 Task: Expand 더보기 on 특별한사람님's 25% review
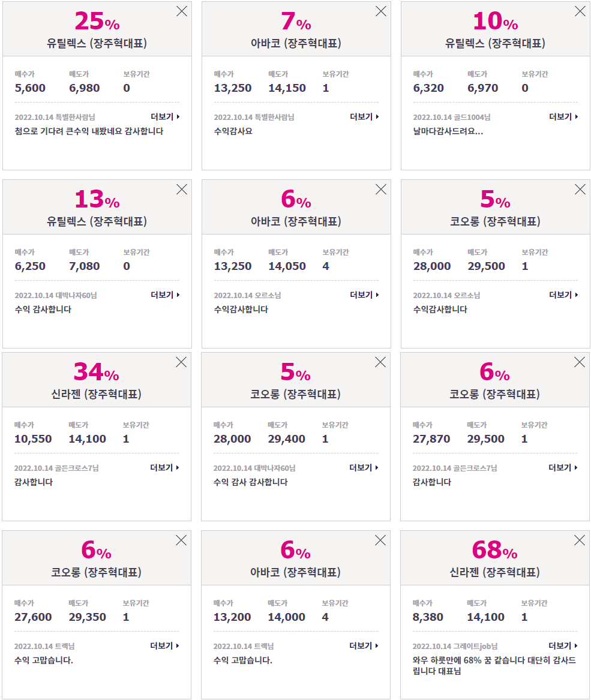(165, 116)
